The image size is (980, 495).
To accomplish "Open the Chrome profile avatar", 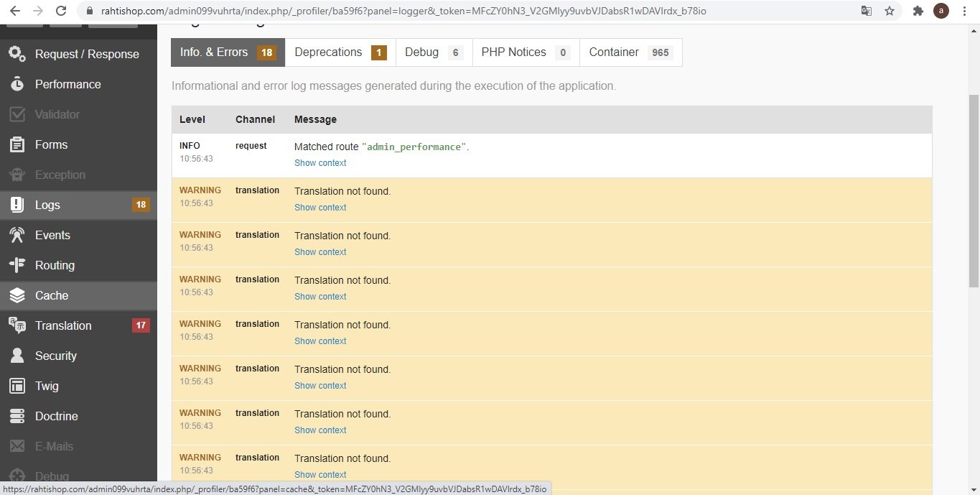I will (x=941, y=11).
